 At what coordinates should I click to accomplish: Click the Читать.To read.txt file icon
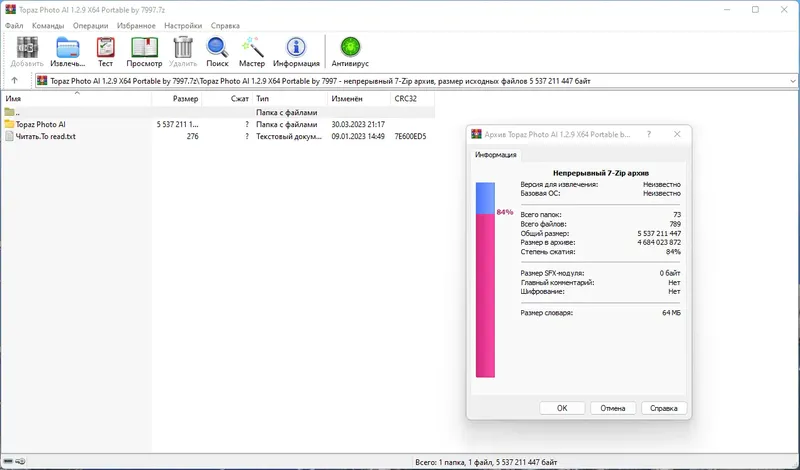coord(9,136)
